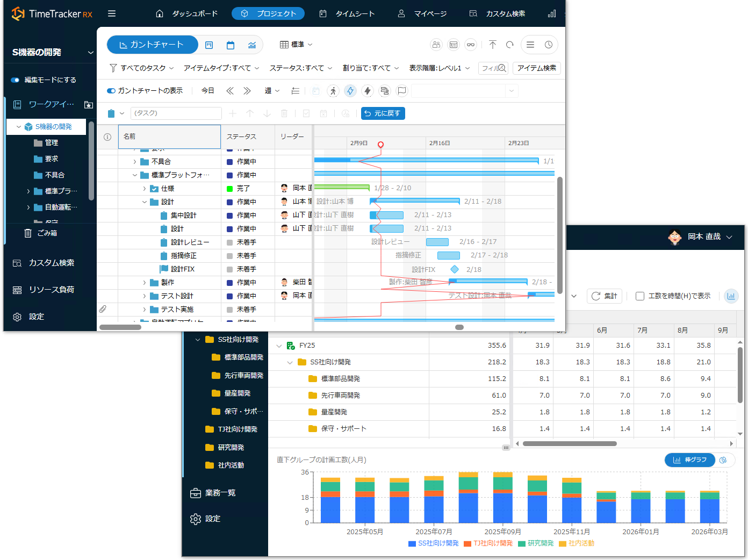
Task: Click the 元に戻す button
Action: pos(383,113)
